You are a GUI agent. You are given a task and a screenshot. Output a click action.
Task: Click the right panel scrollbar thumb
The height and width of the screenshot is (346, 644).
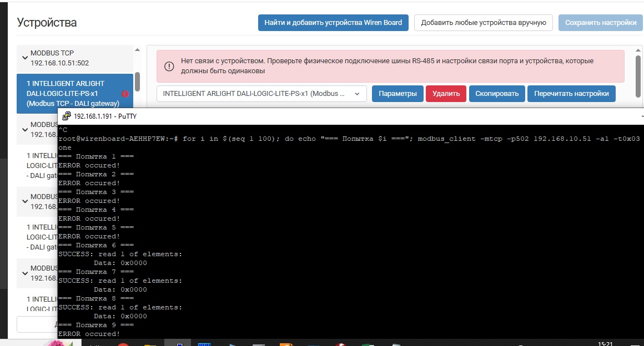pos(638,77)
